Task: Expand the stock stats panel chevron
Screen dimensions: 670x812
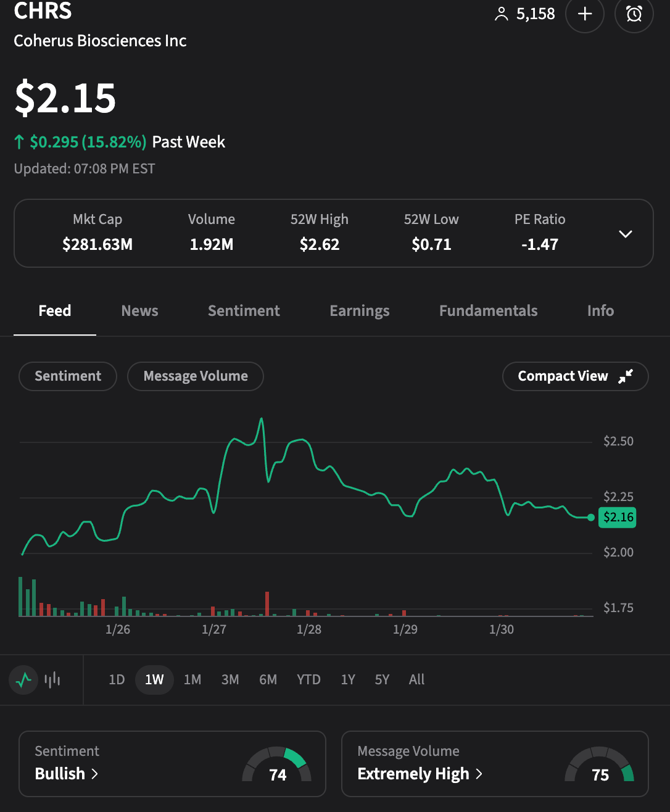Action: point(626,234)
